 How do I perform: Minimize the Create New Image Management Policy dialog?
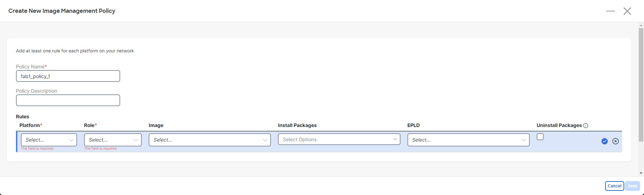(610, 11)
